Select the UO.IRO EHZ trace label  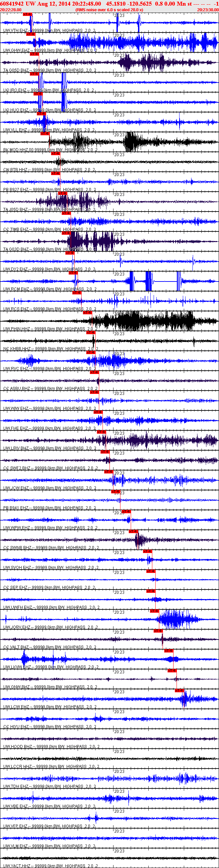[x=49, y=90]
